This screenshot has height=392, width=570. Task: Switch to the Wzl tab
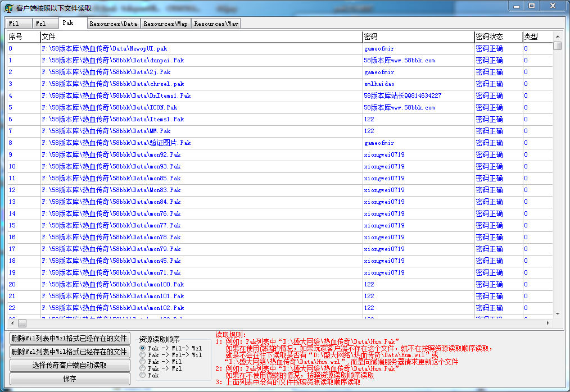click(46, 23)
